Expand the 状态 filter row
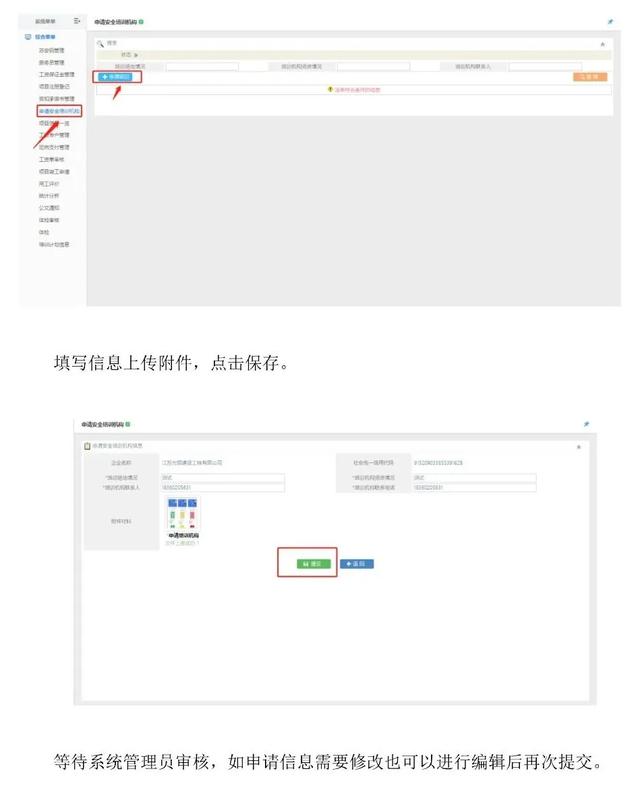 (x=137, y=55)
